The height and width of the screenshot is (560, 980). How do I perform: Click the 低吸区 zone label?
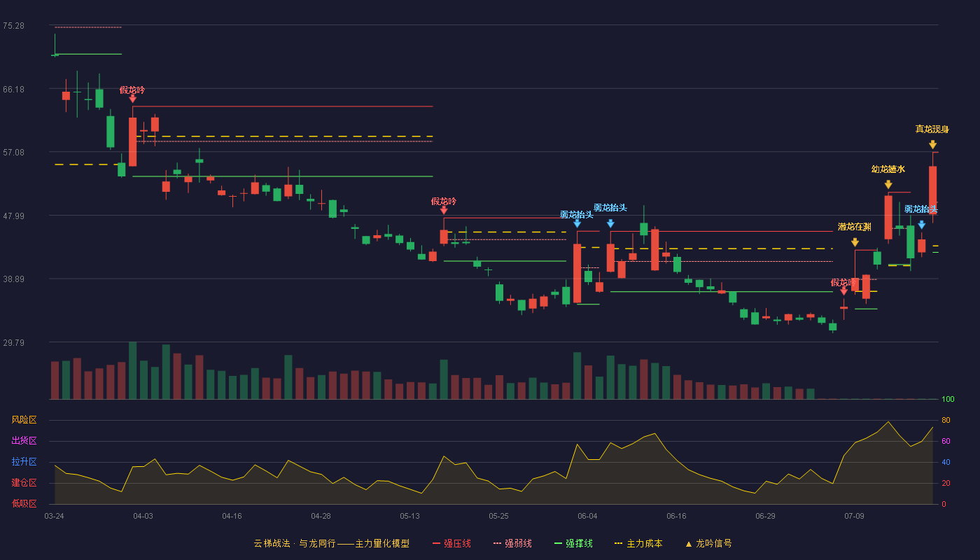click(24, 503)
